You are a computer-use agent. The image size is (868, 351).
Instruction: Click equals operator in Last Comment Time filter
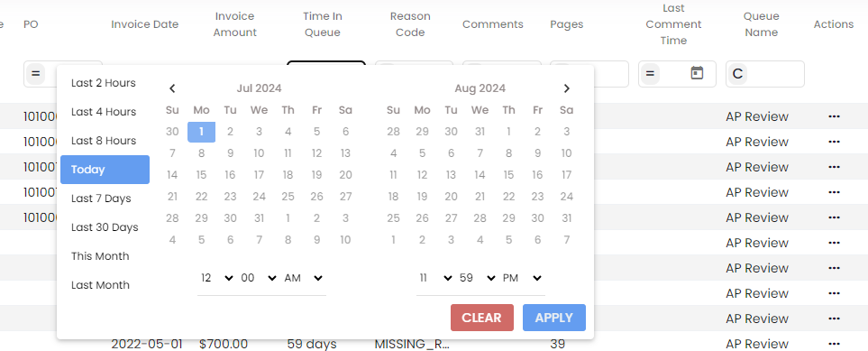click(650, 74)
